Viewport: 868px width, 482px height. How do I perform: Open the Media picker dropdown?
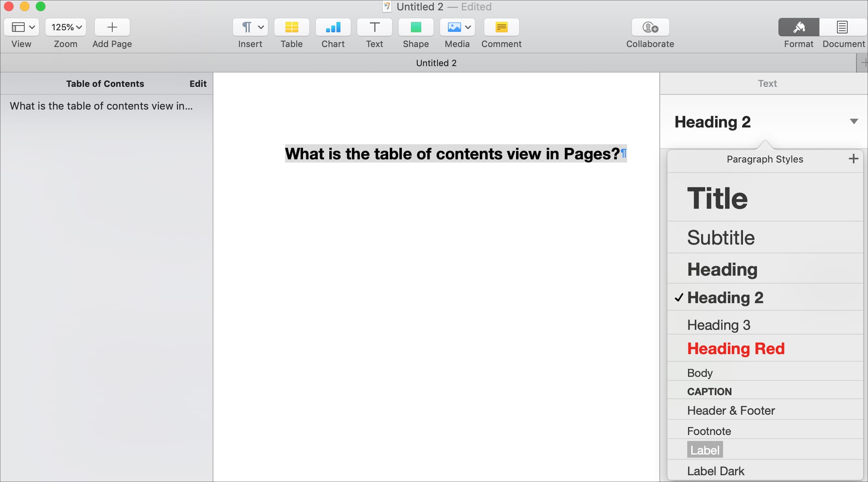click(x=457, y=27)
